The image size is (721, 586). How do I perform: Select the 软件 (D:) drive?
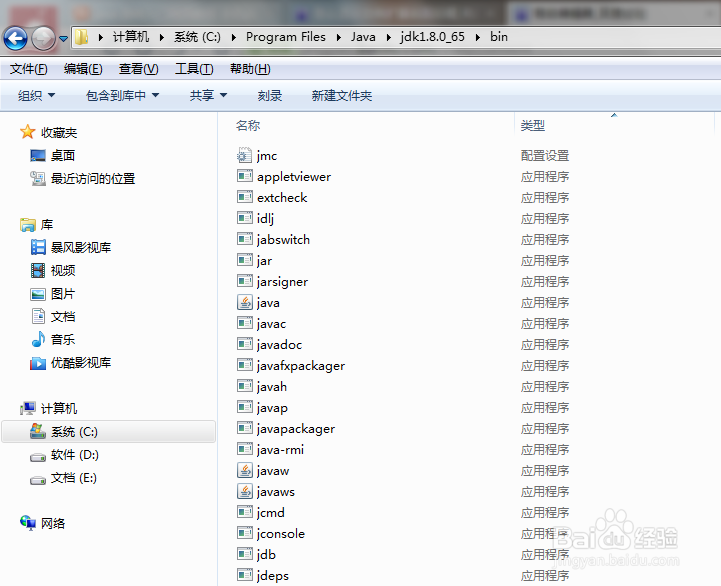click(x=74, y=455)
